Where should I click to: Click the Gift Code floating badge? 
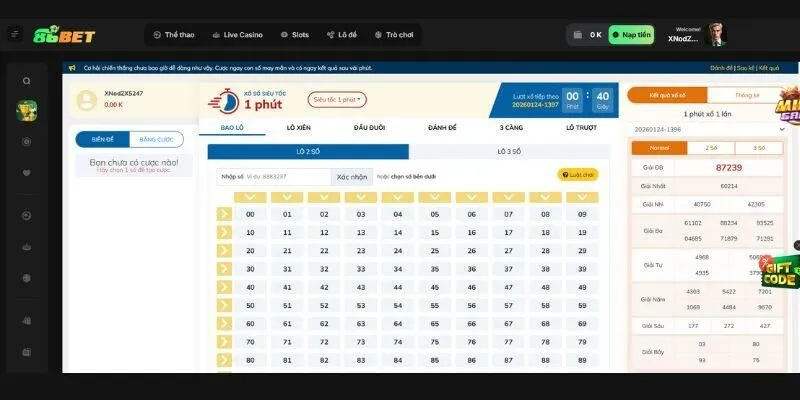[x=779, y=268]
